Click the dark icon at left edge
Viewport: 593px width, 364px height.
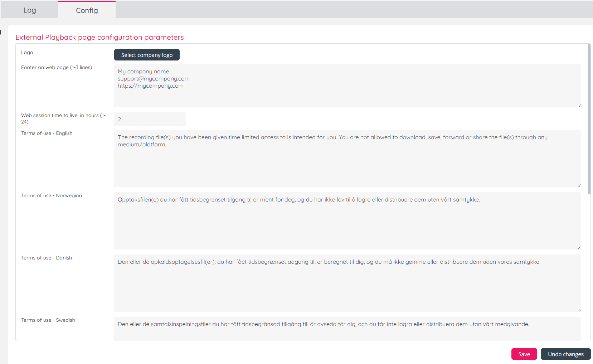[x=1, y=32]
